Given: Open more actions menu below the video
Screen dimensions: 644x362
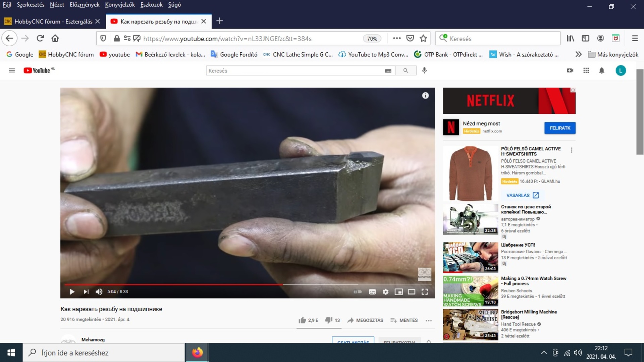Looking at the screenshot, I should point(428,320).
